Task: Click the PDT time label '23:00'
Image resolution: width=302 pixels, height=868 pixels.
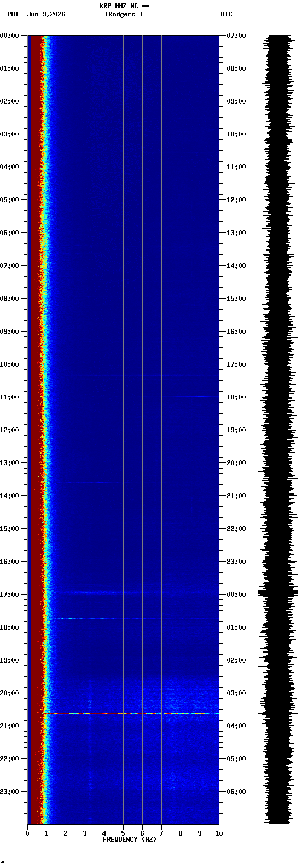Action: point(10,792)
